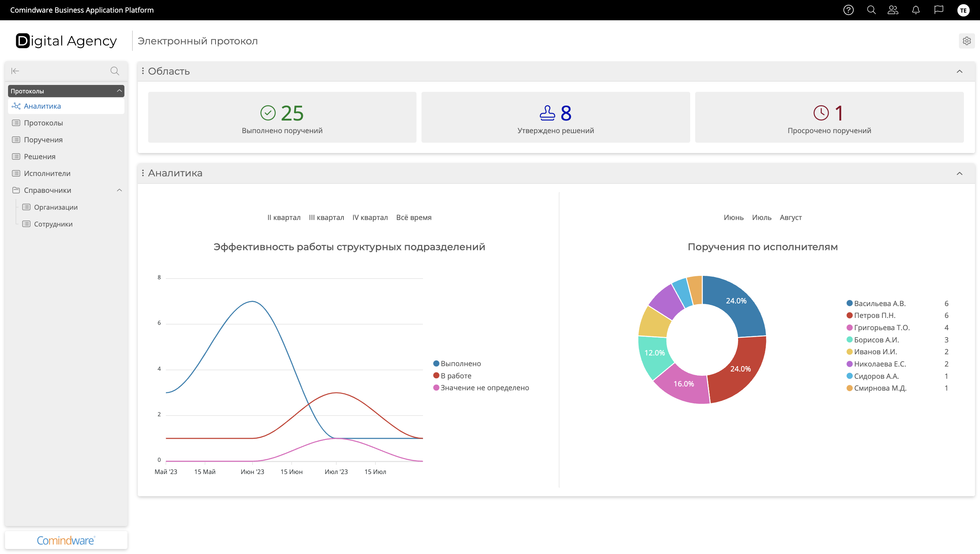The width and height of the screenshot is (980, 554).
Task: Toggle Борисов А.И. in donut legend
Action: 873,340
